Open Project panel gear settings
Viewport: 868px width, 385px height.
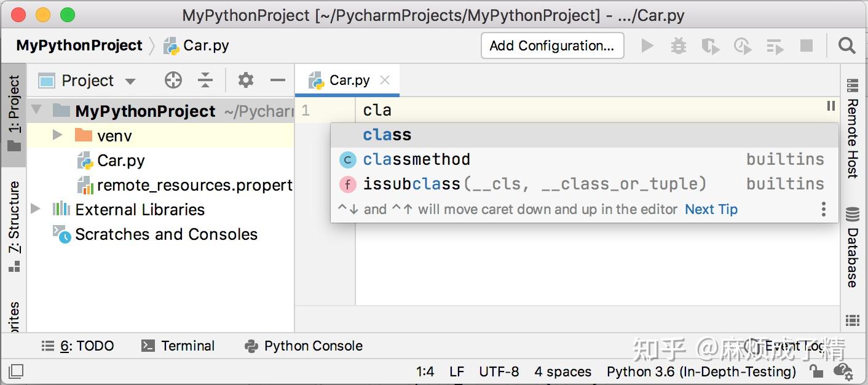246,80
